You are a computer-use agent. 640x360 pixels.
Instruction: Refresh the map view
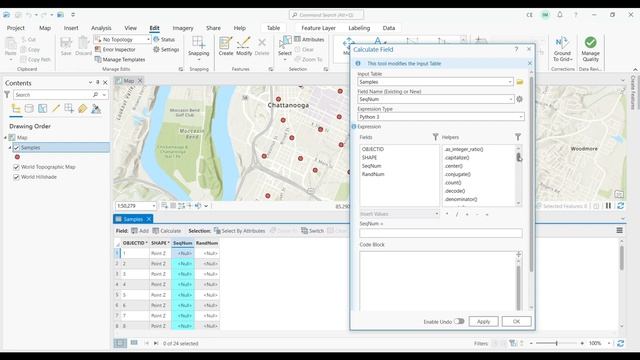(620, 206)
